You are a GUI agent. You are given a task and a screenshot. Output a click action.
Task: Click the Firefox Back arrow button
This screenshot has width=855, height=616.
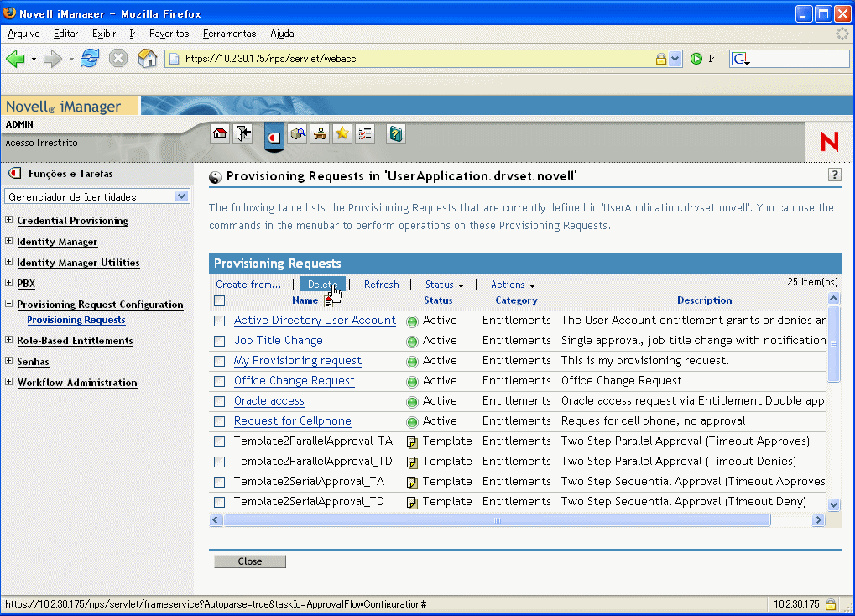[x=15, y=59]
